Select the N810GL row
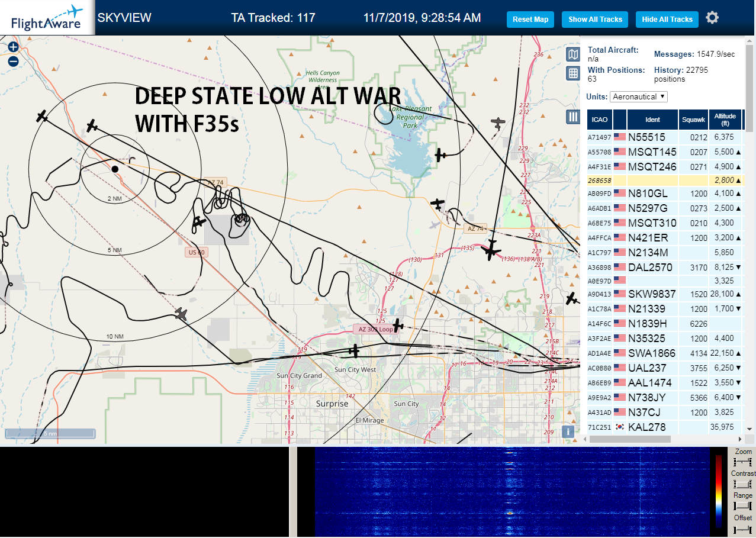The height and width of the screenshot is (538, 756). [665, 194]
